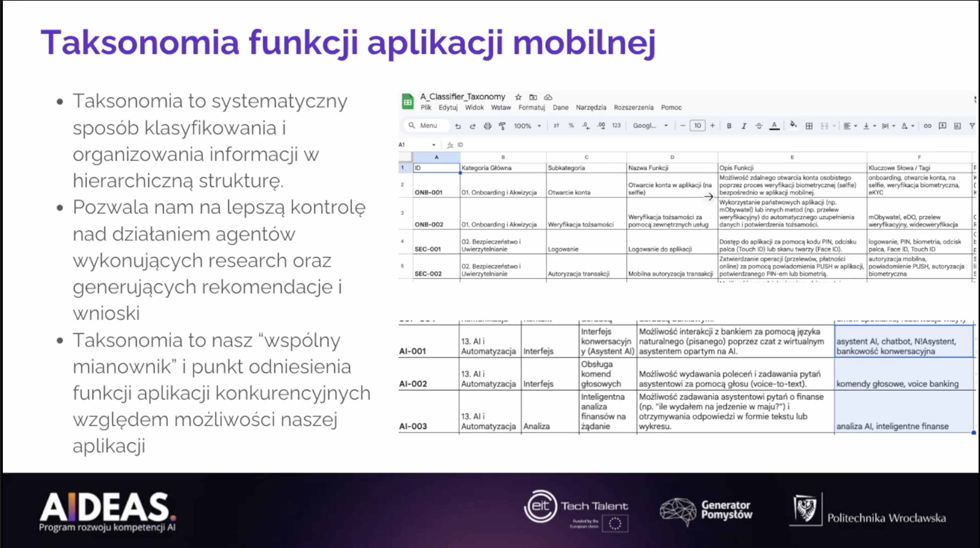Star the A_Classifier_Taxonomy document
Viewport: 980px width, 548px height.
(518, 97)
